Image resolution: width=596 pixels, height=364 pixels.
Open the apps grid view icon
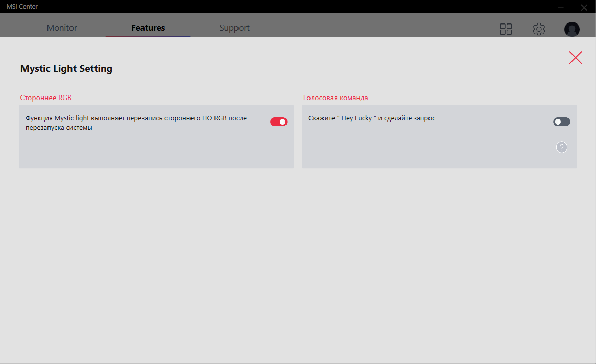506,29
